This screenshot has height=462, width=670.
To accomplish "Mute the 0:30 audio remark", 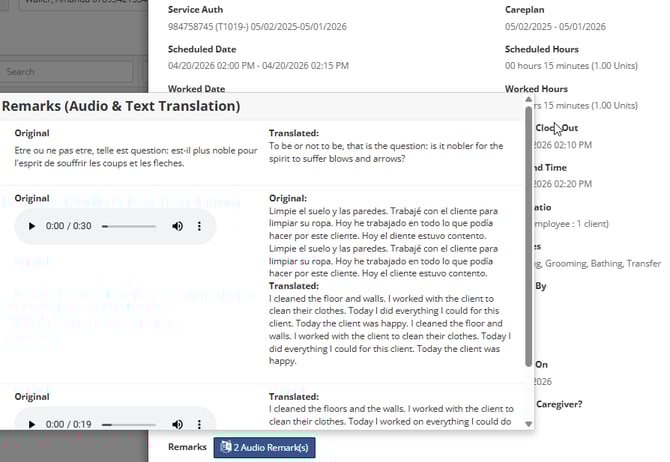I will (x=177, y=226).
